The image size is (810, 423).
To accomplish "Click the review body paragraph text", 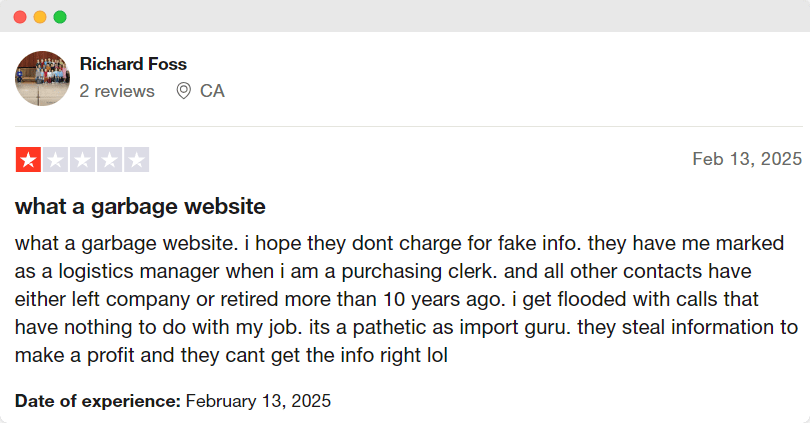I will (x=406, y=299).
